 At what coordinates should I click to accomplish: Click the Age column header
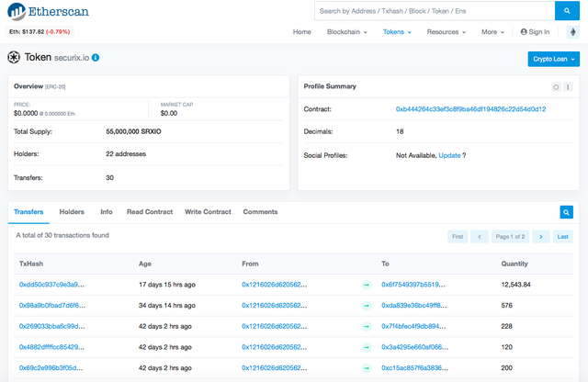pos(145,264)
